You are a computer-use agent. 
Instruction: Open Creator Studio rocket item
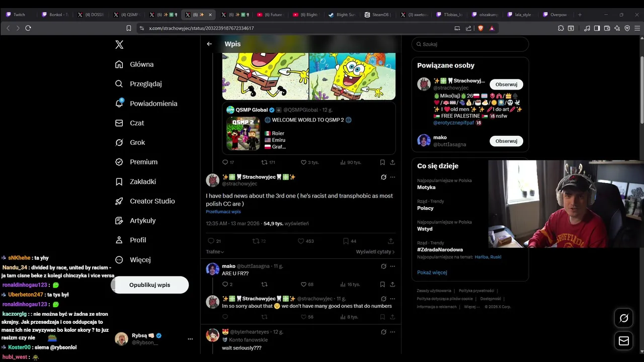coord(145,201)
